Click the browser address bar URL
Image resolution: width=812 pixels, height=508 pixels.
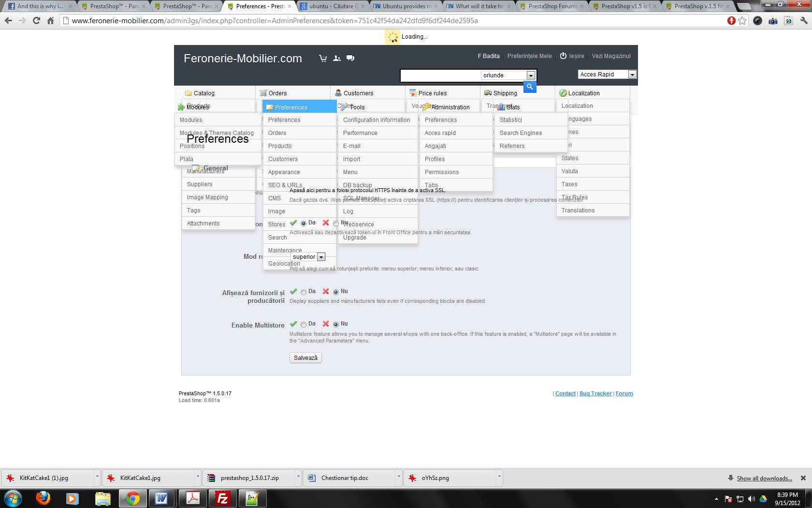[275, 21]
